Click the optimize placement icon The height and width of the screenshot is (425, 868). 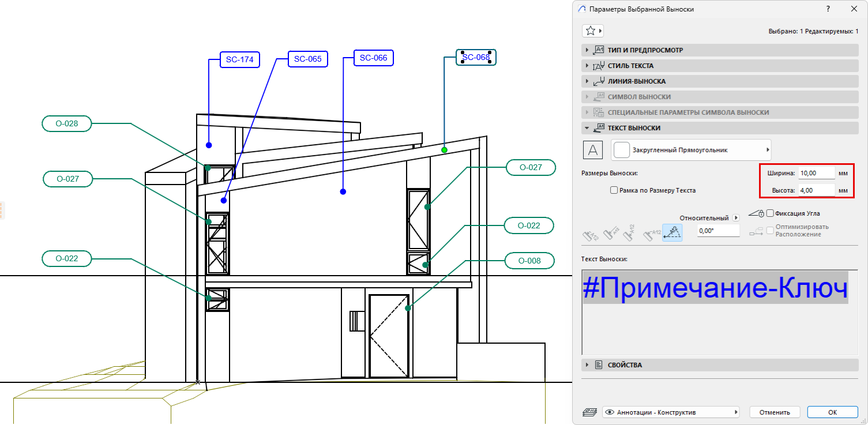click(757, 231)
